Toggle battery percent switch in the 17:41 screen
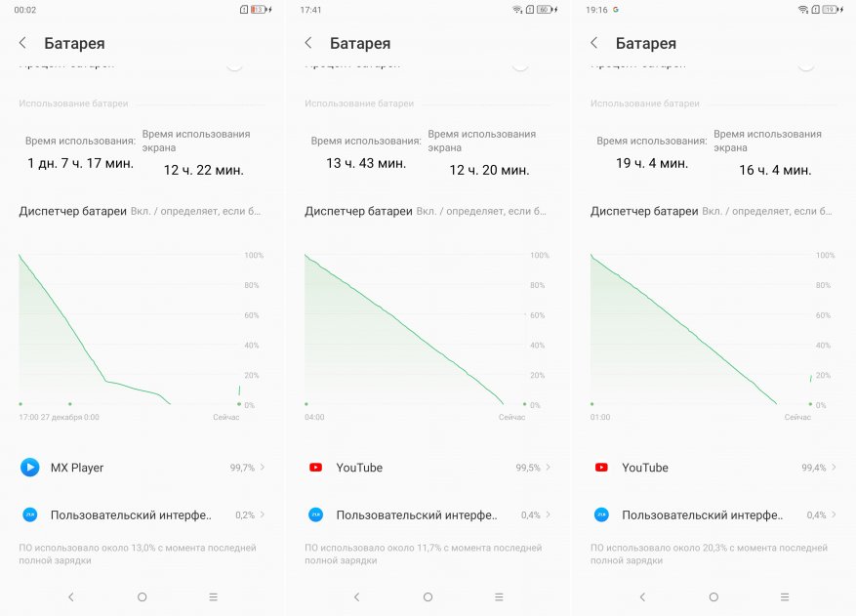 pyautogui.click(x=520, y=63)
